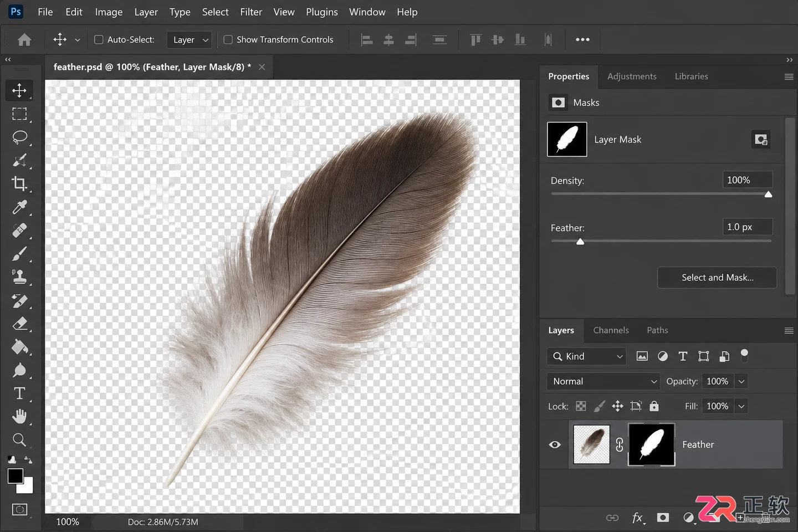Expand the Fill dropdown arrow
This screenshot has width=798, height=532.
pyautogui.click(x=741, y=406)
